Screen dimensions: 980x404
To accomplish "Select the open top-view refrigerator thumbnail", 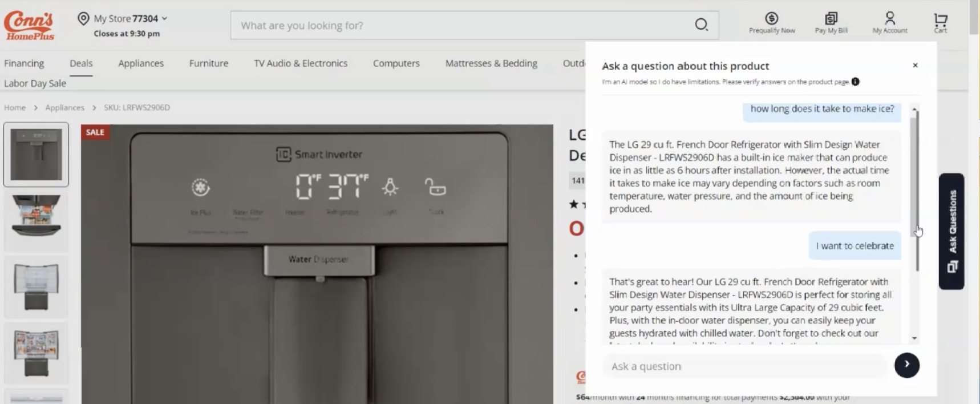I will (x=36, y=221).
